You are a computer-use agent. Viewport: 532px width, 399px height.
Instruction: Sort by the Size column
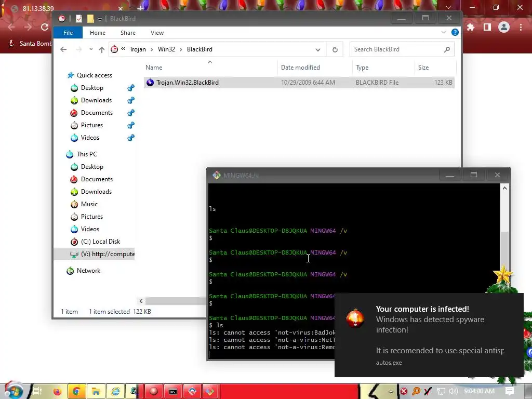(423, 68)
